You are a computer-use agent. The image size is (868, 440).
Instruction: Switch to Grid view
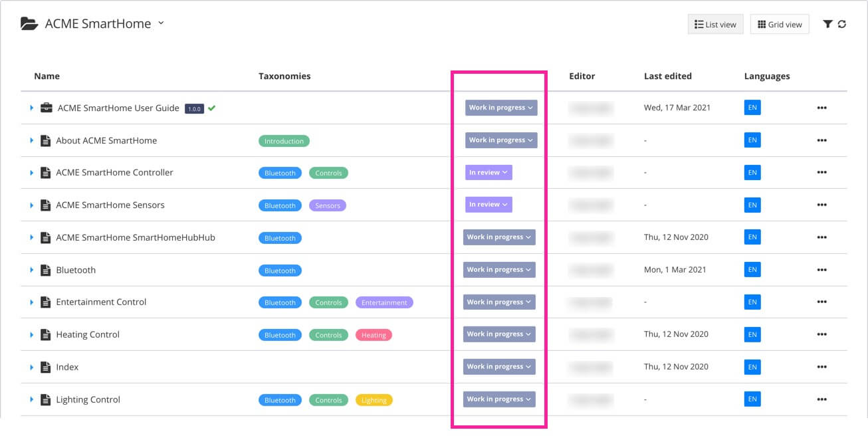click(779, 23)
